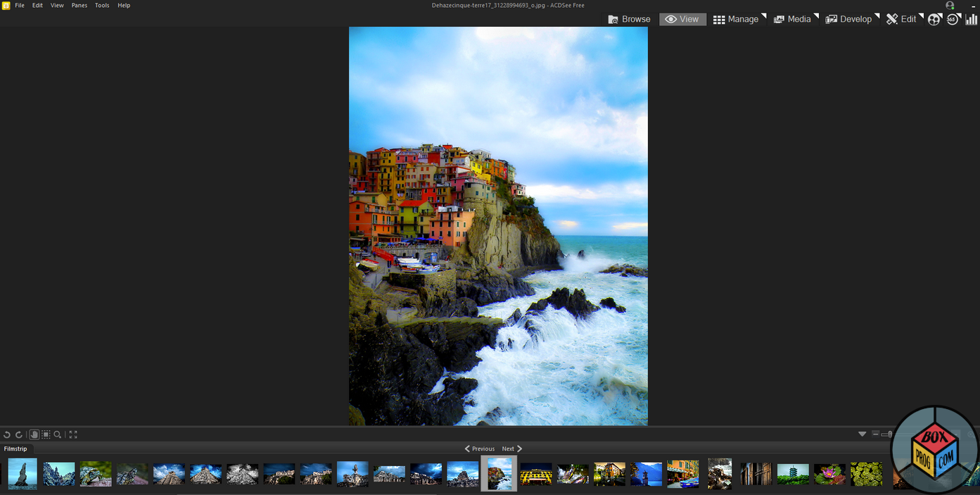Open the View menu in the menu bar

click(x=57, y=5)
